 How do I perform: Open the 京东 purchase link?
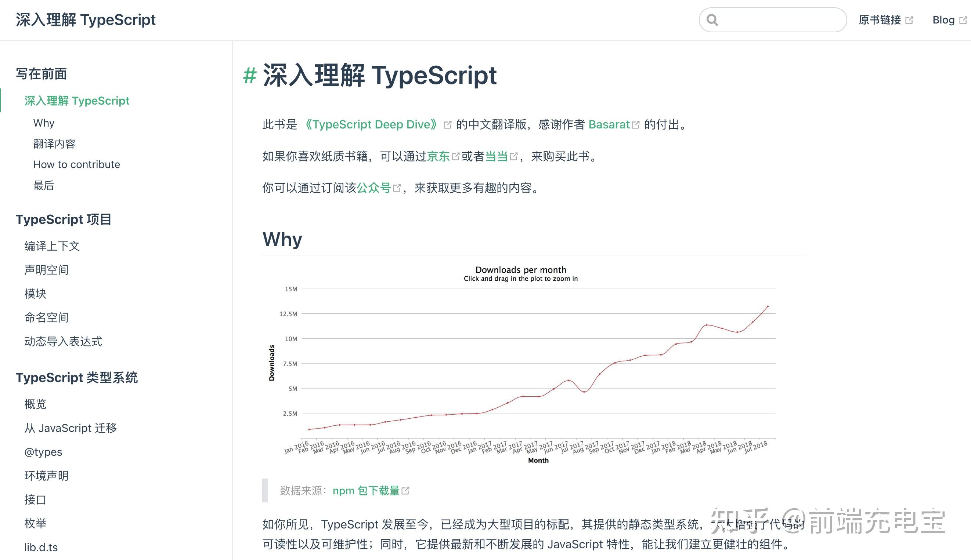[x=439, y=157]
